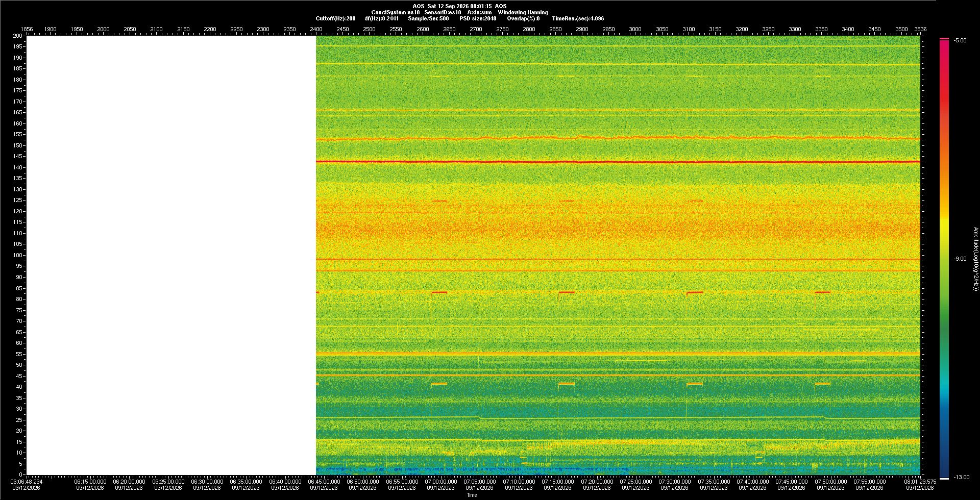Select the TimeRes.(sec):4.096 header value
This screenshot has width=980, height=500.
pos(578,18)
